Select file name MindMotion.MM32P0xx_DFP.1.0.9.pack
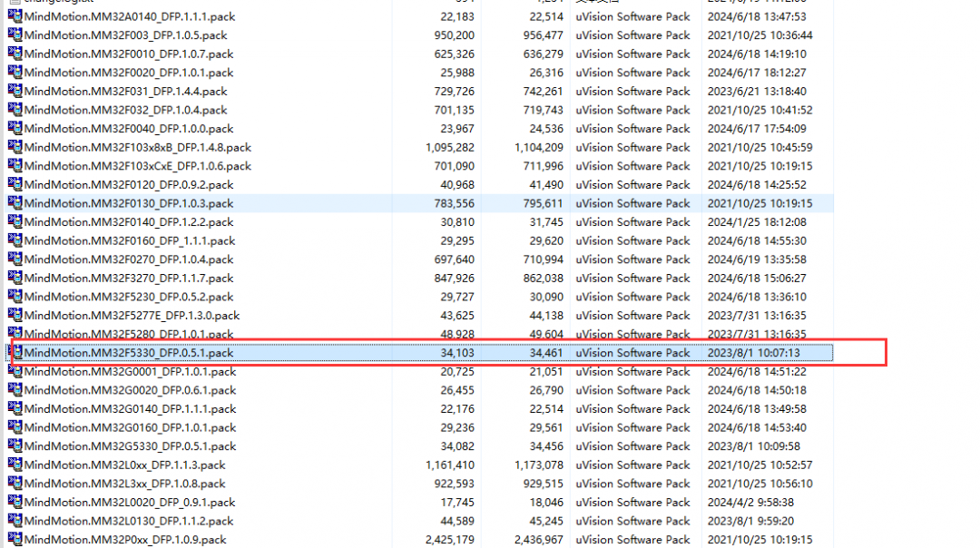Image resolution: width=980 pixels, height=548 pixels. (125, 540)
